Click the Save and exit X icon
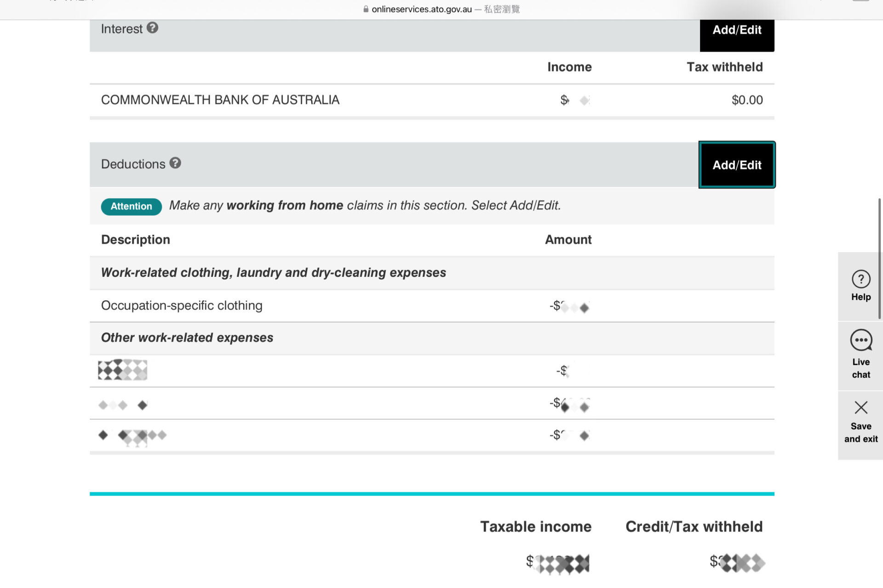883x588 pixels. (x=860, y=408)
